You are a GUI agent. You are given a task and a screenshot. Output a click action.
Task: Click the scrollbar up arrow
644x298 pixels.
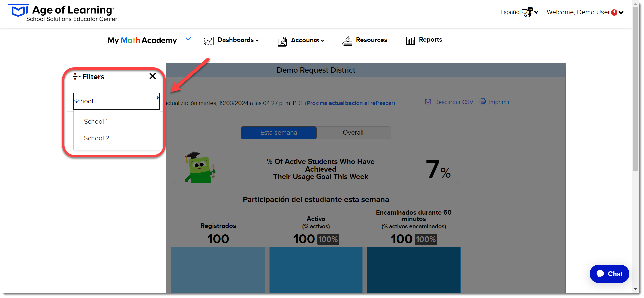click(636, 5)
